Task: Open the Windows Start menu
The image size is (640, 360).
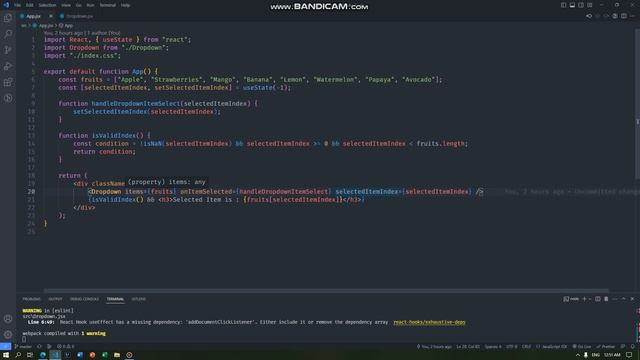Action: 6,355
